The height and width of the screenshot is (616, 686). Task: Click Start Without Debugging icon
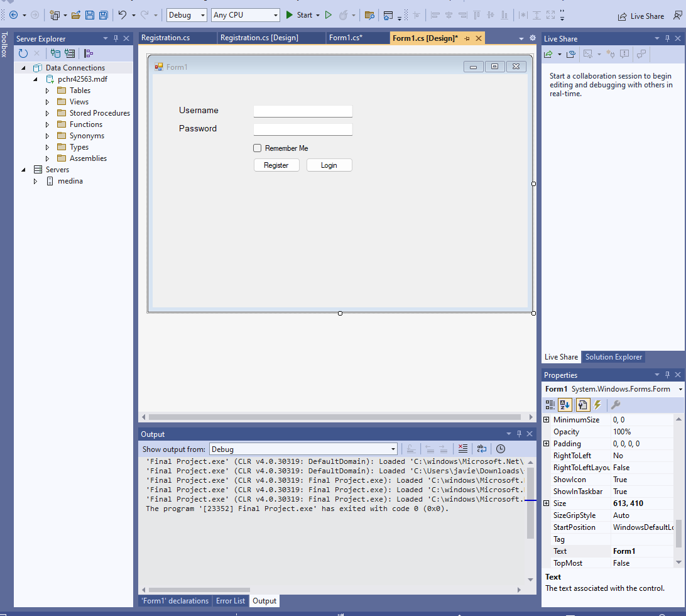click(x=328, y=15)
